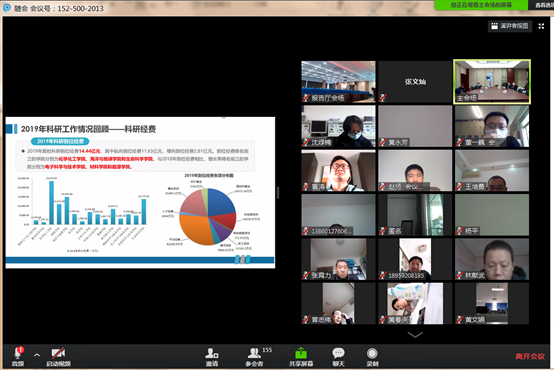
Task: Open the 邀请 invite icon
Action: (x=212, y=353)
